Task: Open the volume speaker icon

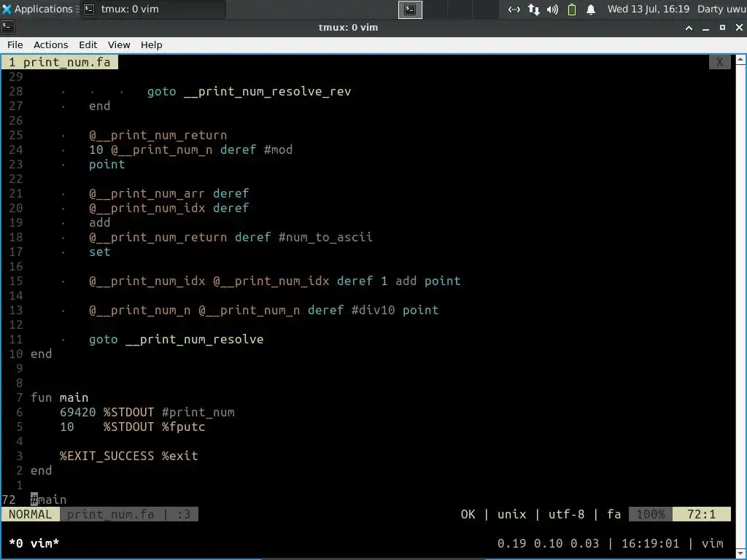Action: pos(553,9)
